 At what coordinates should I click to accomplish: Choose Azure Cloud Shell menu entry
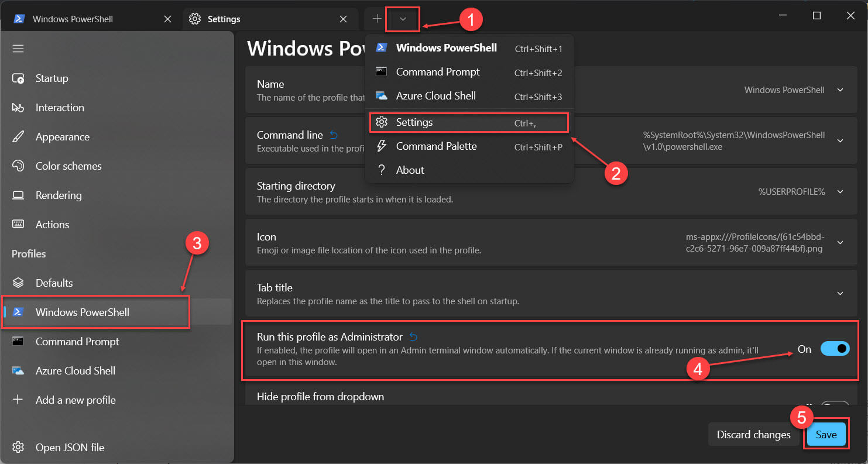click(469, 96)
